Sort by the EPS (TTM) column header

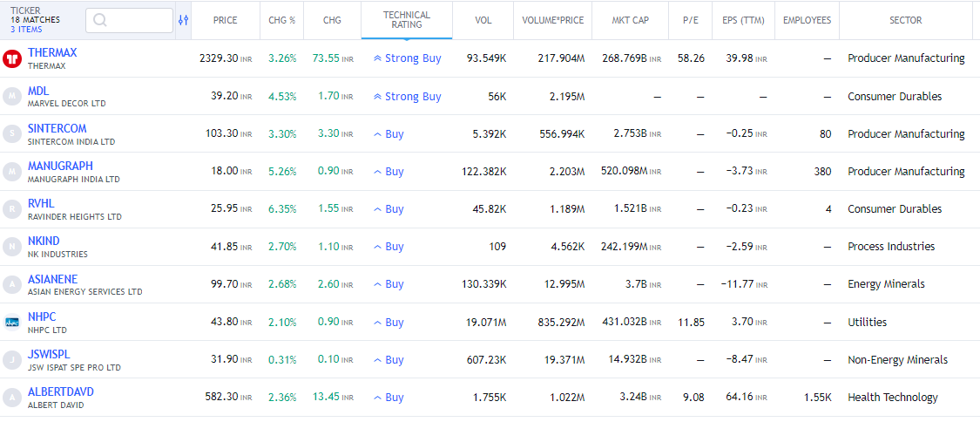tap(744, 20)
